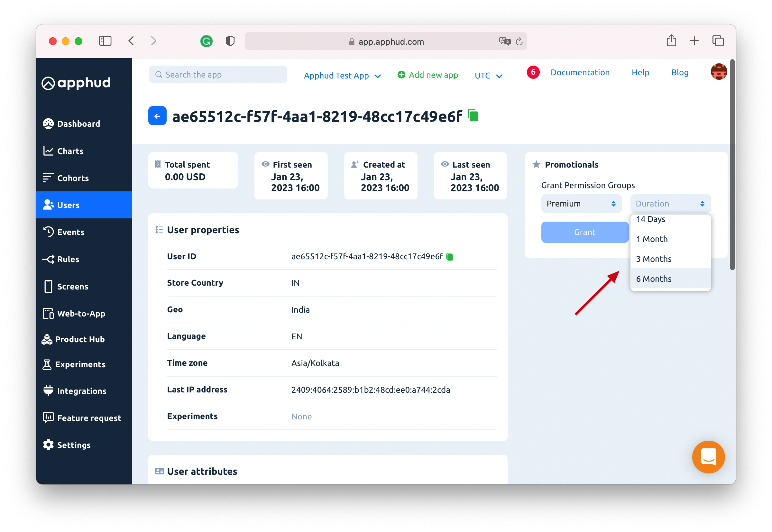Open the Premium permission group dropdown

click(x=581, y=204)
